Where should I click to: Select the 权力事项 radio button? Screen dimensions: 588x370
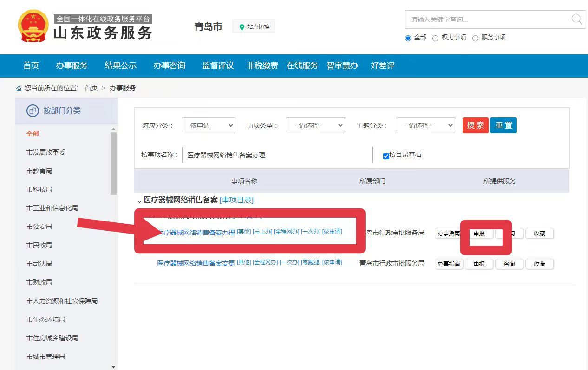coord(435,38)
